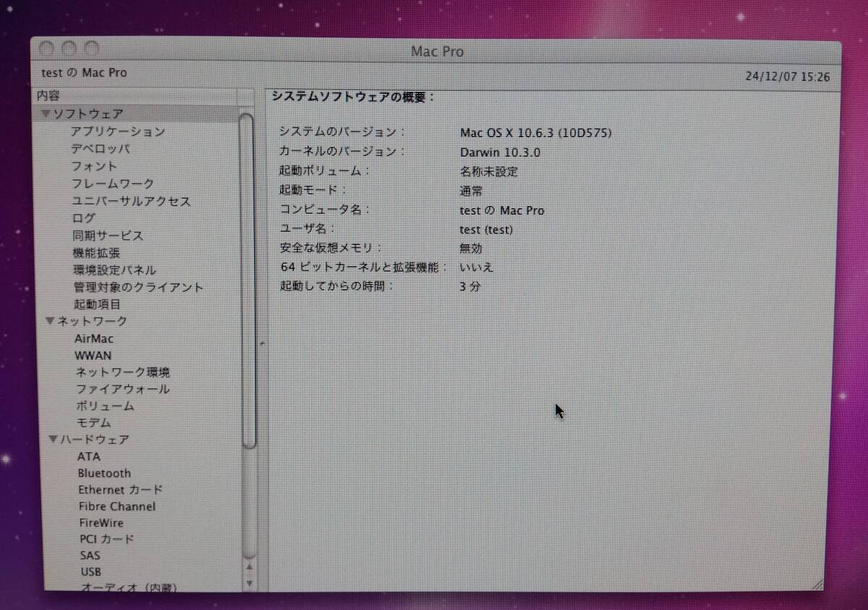Open the FireWire entry
Screen dimensions: 868x610
[x=101, y=523]
